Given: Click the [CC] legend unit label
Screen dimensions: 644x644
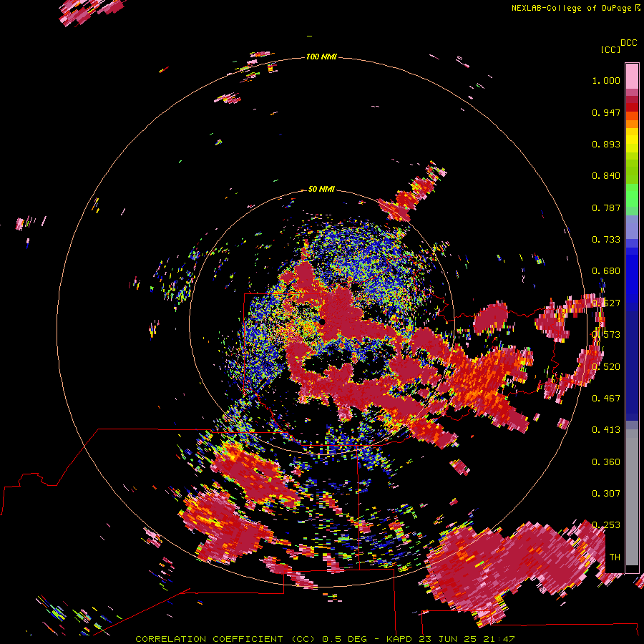Looking at the screenshot, I should point(610,49).
